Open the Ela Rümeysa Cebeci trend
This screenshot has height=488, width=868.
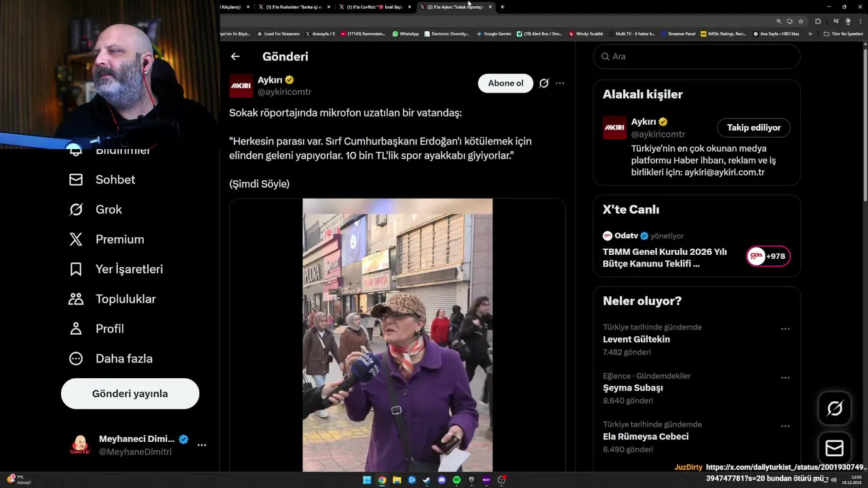coord(646,437)
